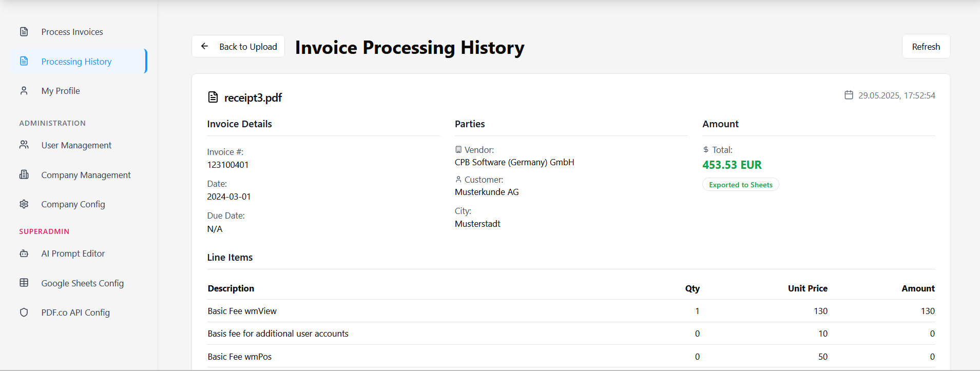
Task: Click the Processing History sidebar icon
Action: tap(24, 61)
